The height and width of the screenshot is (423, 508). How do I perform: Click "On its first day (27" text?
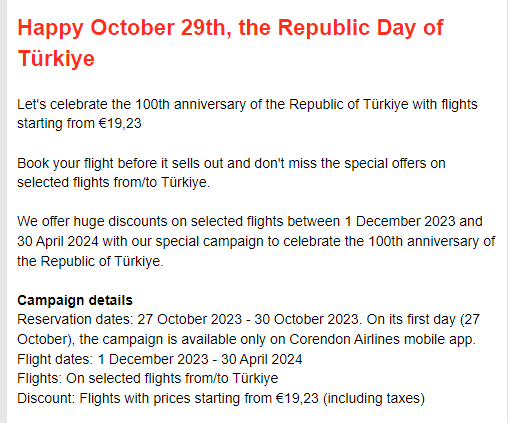(423, 319)
